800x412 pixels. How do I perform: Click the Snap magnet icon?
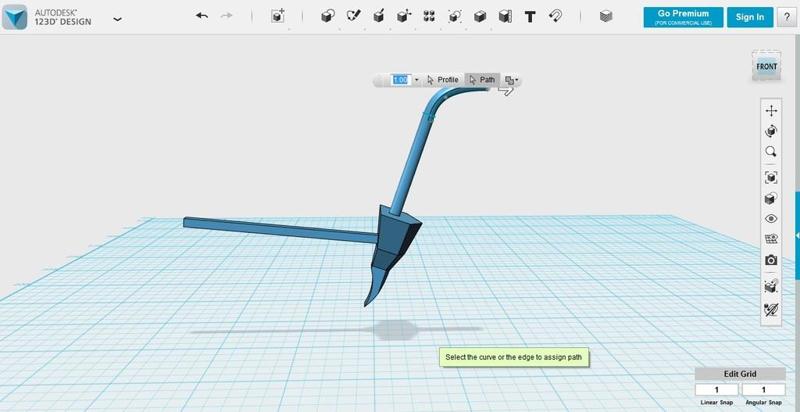pyautogui.click(x=556, y=17)
